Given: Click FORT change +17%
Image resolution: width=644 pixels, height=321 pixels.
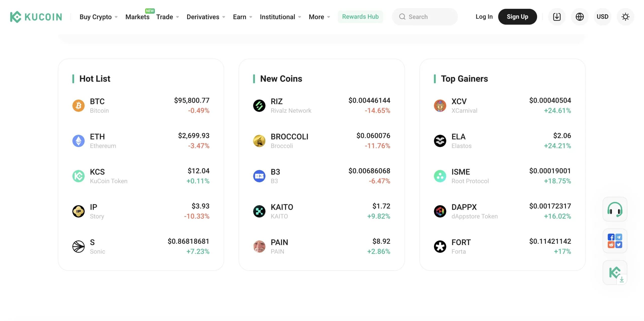Looking at the screenshot, I should (x=562, y=252).
